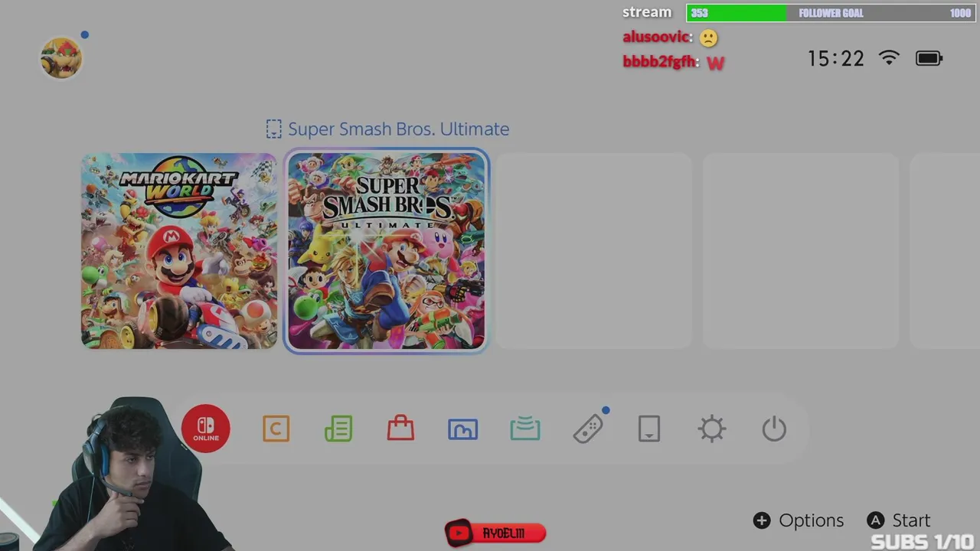Select the Super Smash Bros. Ultimate tile
The image size is (980, 551).
pyautogui.click(x=387, y=251)
